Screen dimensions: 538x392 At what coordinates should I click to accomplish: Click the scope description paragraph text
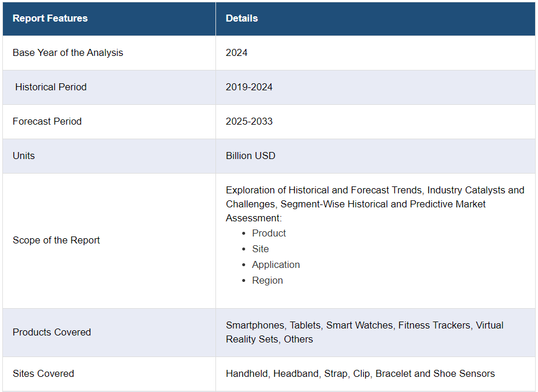(x=375, y=204)
